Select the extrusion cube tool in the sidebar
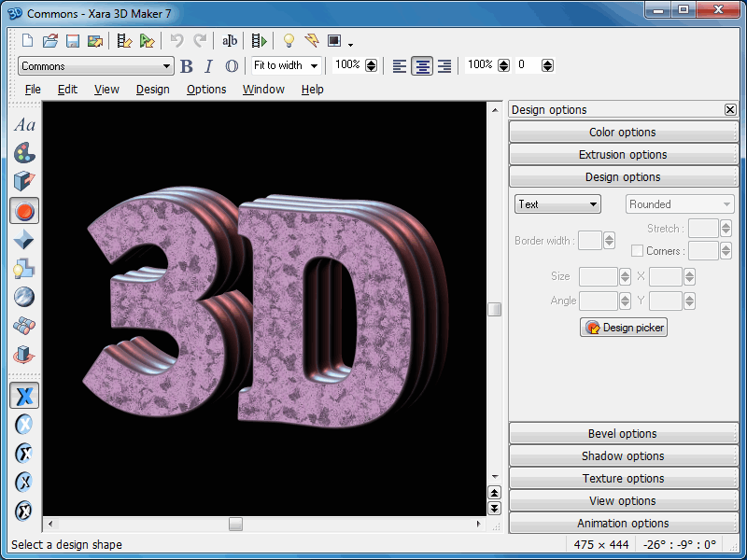The image size is (747, 560). click(x=24, y=181)
